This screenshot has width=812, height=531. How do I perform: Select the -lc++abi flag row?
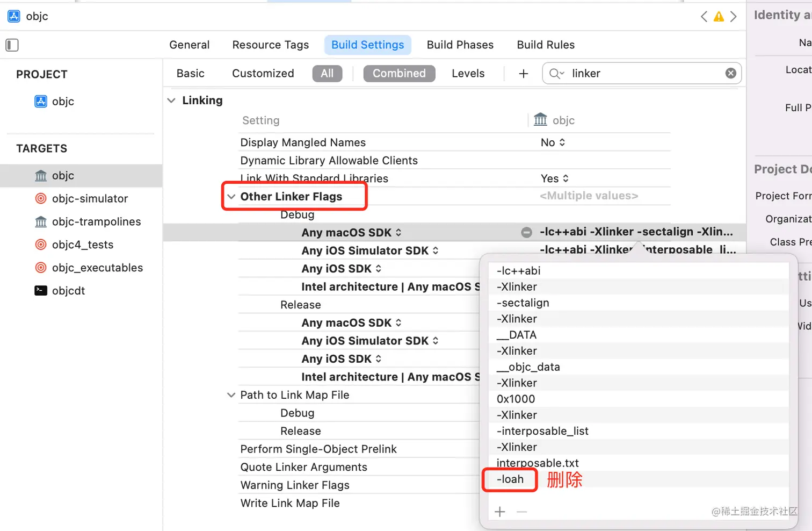pos(639,271)
